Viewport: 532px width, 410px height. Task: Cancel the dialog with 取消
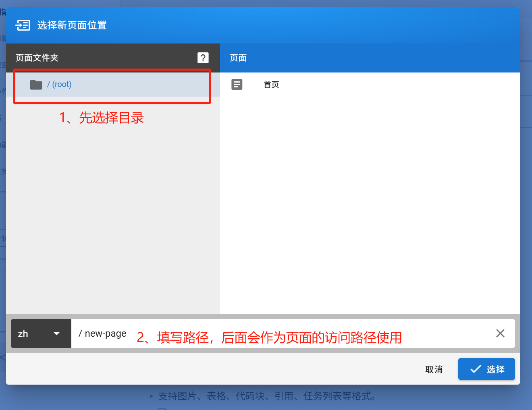pos(434,369)
